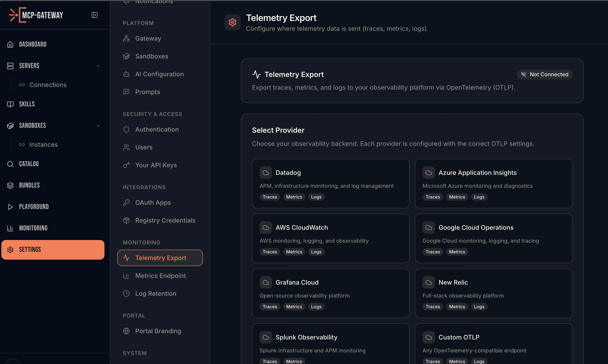Select the Portal Branding globe icon
The image size is (608, 364).
click(x=126, y=331)
